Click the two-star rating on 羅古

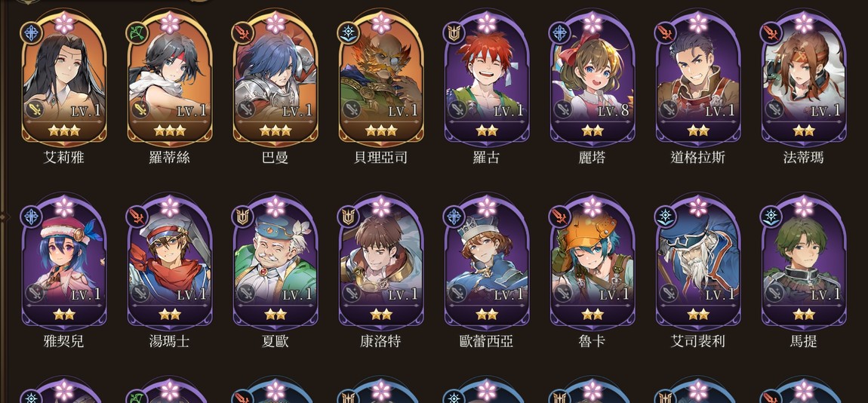point(487,131)
